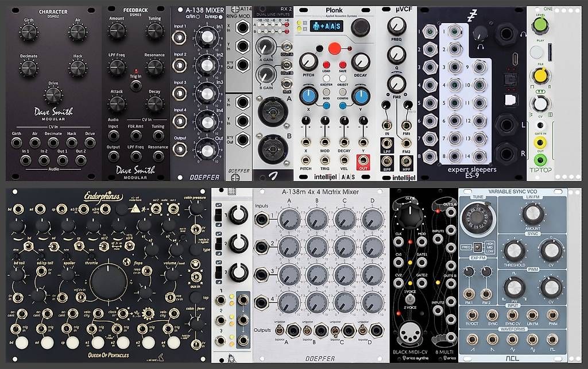
Task: Click the FREQ knob on µVCF
Action: point(396,26)
